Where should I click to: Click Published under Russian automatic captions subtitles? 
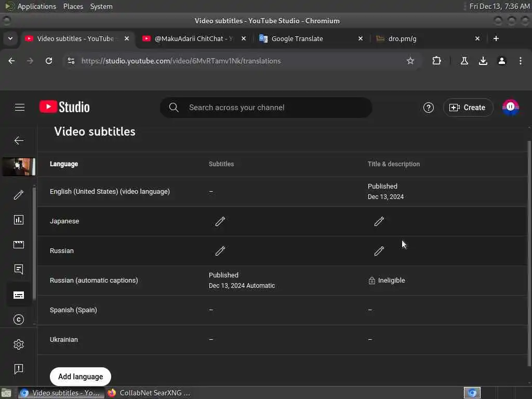coord(223,275)
